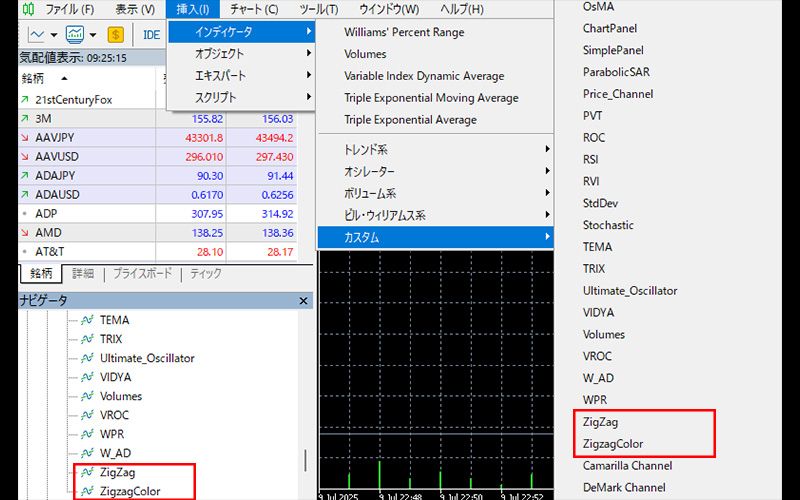Viewport: 800px width, 500px height.
Task: Switch to the プライスボード tab
Action: [x=141, y=273]
